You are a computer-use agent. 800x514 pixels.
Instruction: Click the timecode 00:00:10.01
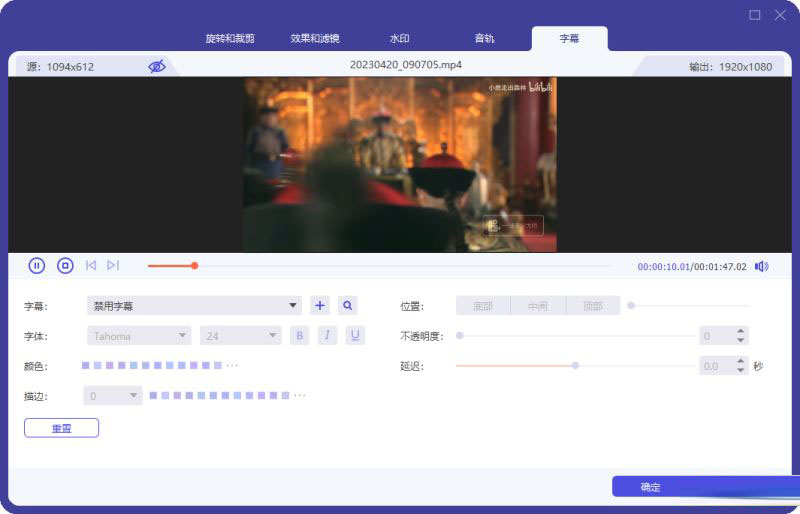(x=663, y=266)
